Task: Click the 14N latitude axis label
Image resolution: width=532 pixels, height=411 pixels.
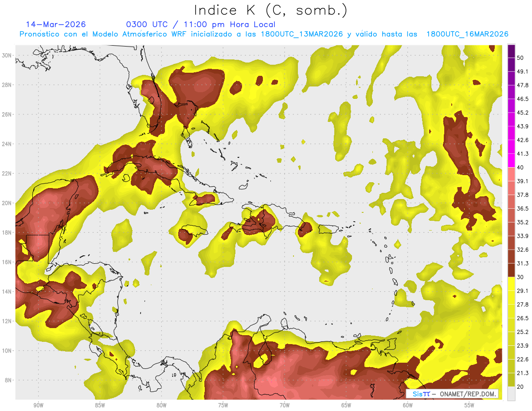Action: pos(7,292)
